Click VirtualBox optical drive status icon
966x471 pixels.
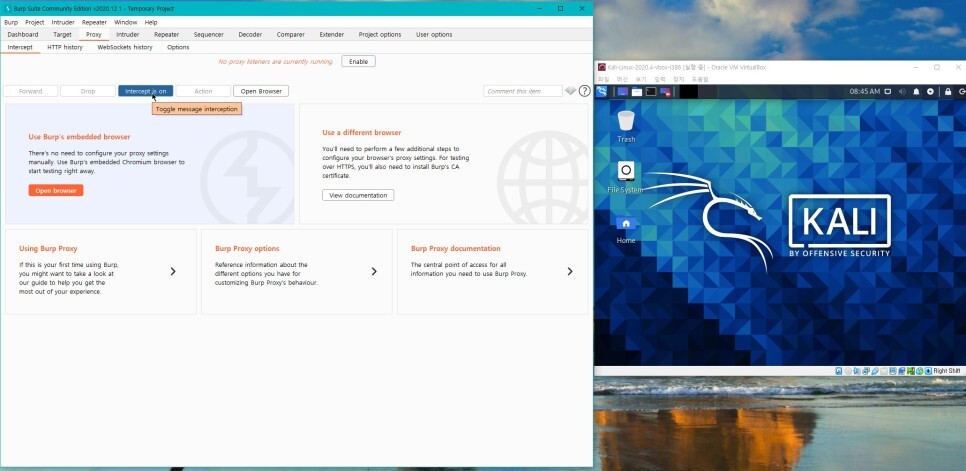click(848, 371)
